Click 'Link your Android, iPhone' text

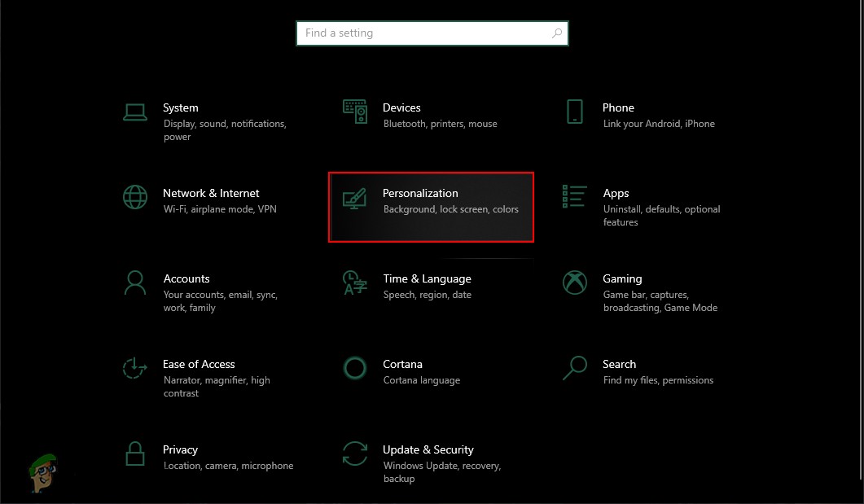click(659, 124)
